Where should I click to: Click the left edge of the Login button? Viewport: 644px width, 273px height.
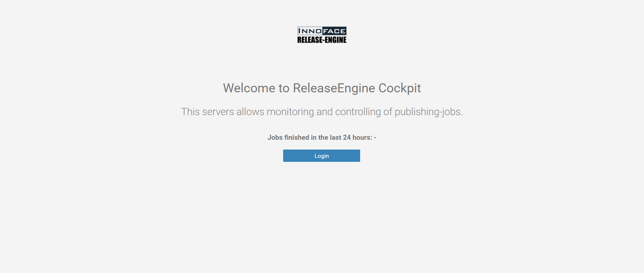[287, 156]
